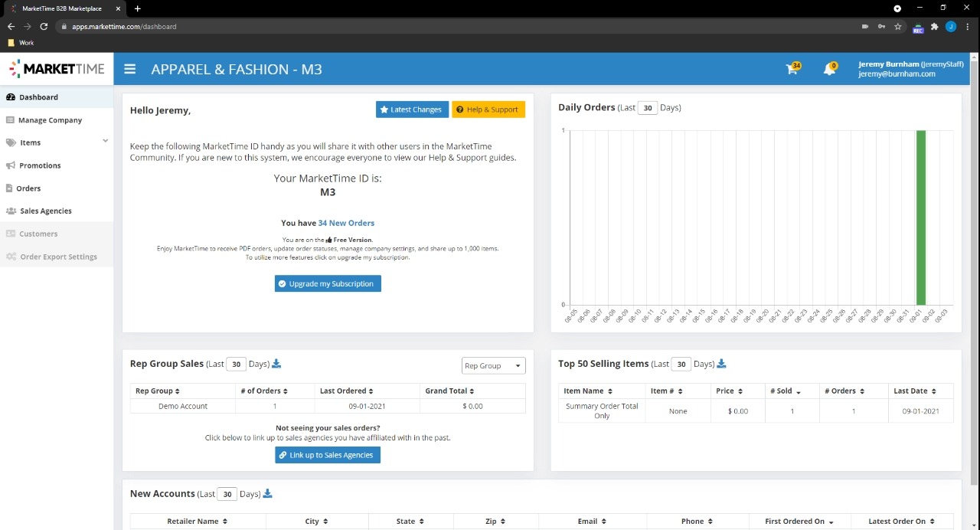Click Link up to Sales Agencies button
This screenshot has height=530, width=980.
[x=328, y=455]
